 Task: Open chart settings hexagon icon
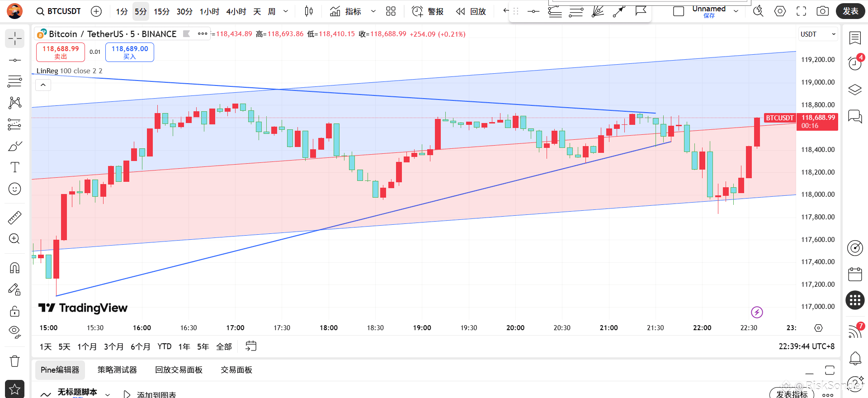[780, 11]
